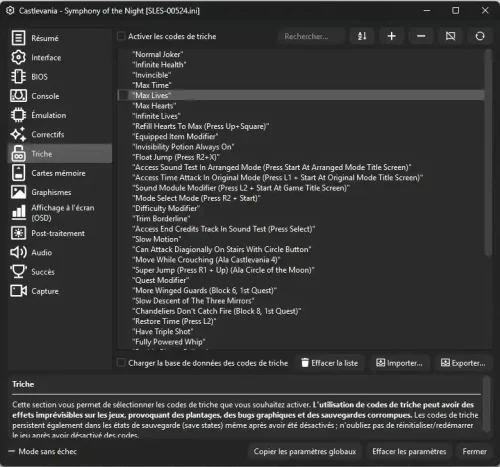
Task: Open the Console controller icon
Action: (x=18, y=96)
